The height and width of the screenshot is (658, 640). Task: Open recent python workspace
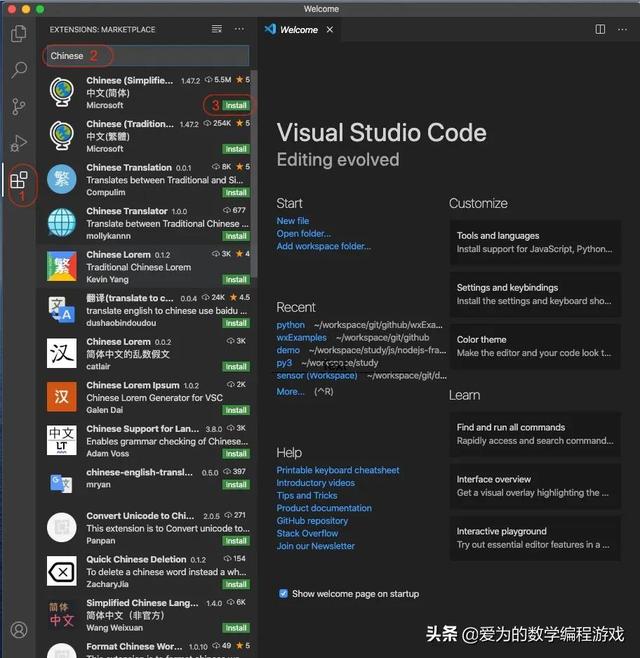(x=290, y=325)
